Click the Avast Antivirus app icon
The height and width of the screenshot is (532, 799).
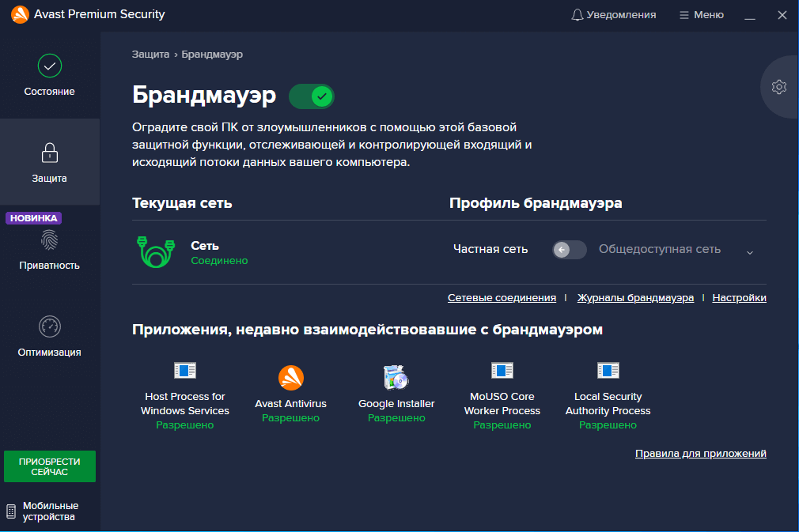(291, 378)
